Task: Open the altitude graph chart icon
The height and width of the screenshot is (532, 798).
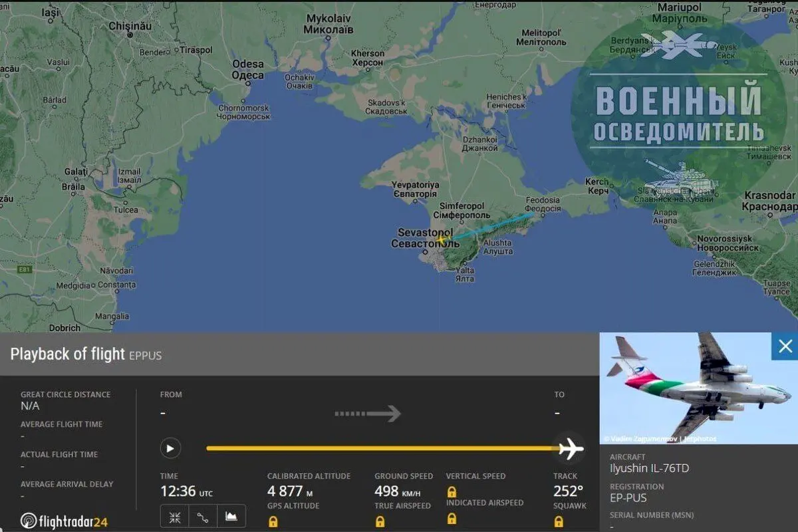Action: [x=231, y=516]
